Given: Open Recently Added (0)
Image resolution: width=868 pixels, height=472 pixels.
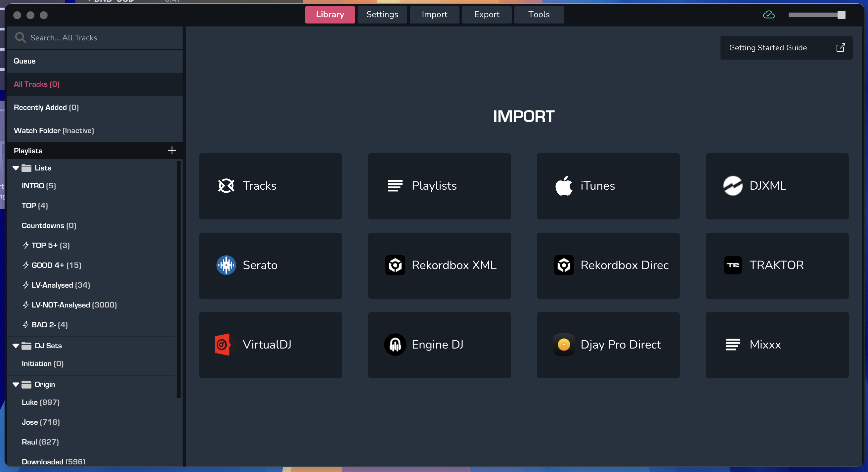Looking at the screenshot, I should 95,108.
